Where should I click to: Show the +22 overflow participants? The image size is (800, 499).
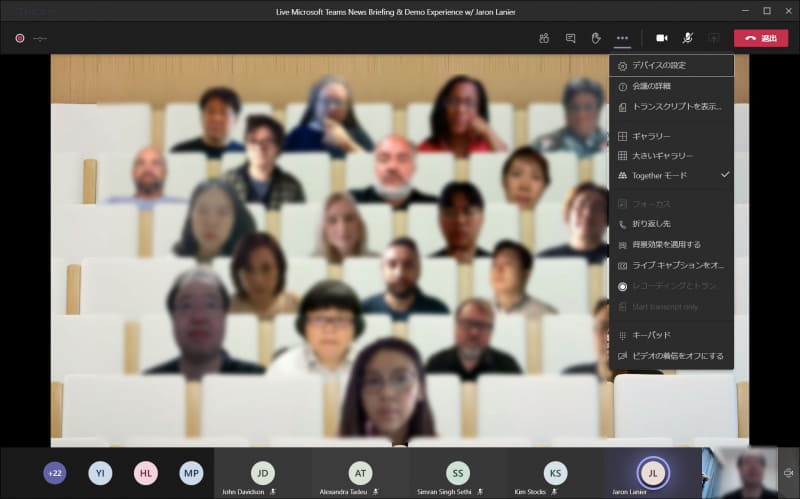[55, 473]
